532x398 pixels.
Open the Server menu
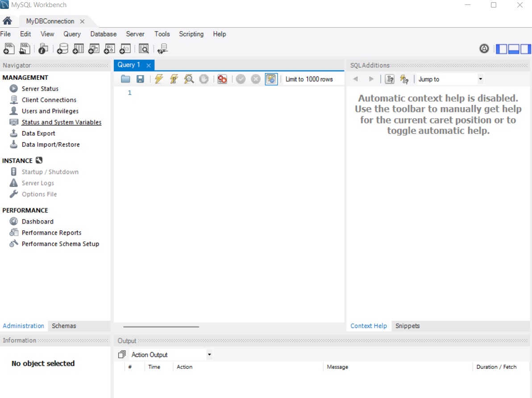click(135, 34)
